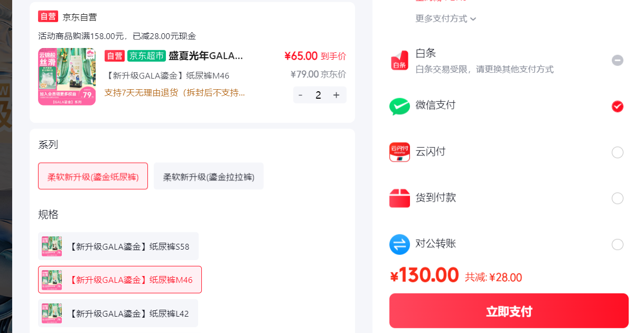Screen dimensions: 644x333
Task: Decrease product quantity with minus button
Action: 301,95
